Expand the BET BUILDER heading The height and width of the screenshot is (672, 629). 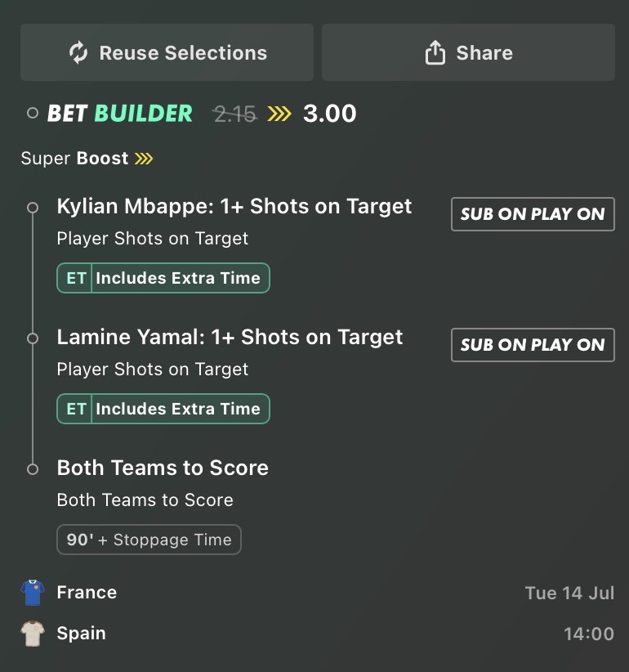120,114
